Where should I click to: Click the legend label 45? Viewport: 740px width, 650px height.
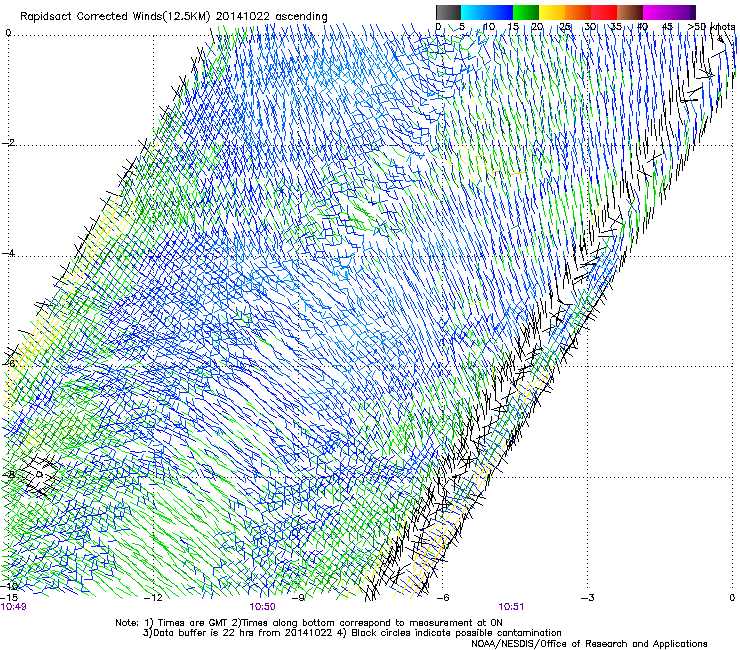(667, 27)
